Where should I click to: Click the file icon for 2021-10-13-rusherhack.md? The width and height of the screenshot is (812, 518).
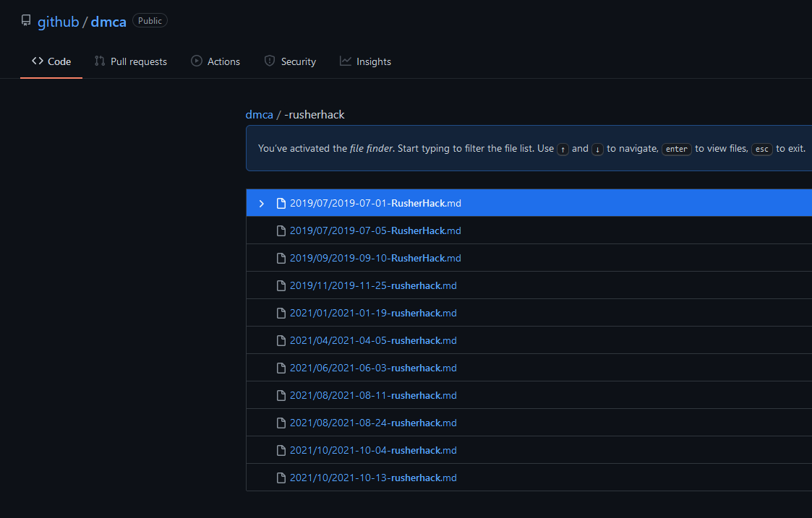281,478
